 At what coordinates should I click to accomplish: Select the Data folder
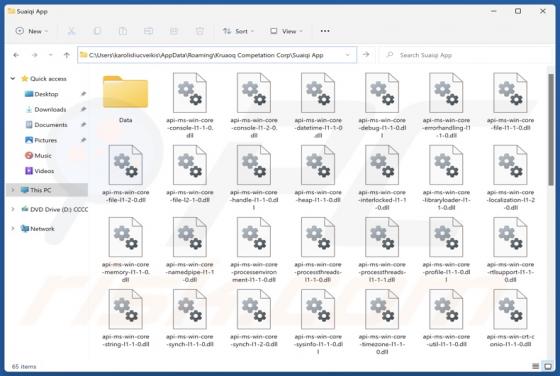tap(125, 98)
